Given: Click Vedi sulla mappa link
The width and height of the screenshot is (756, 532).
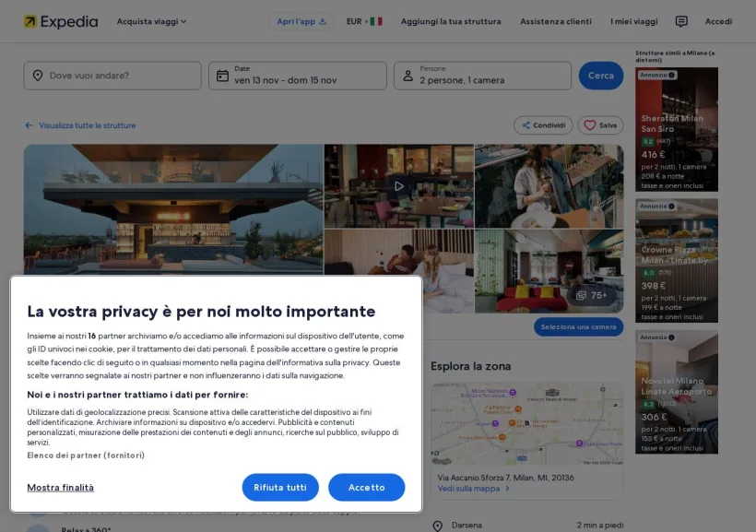Looking at the screenshot, I should pos(474,489).
